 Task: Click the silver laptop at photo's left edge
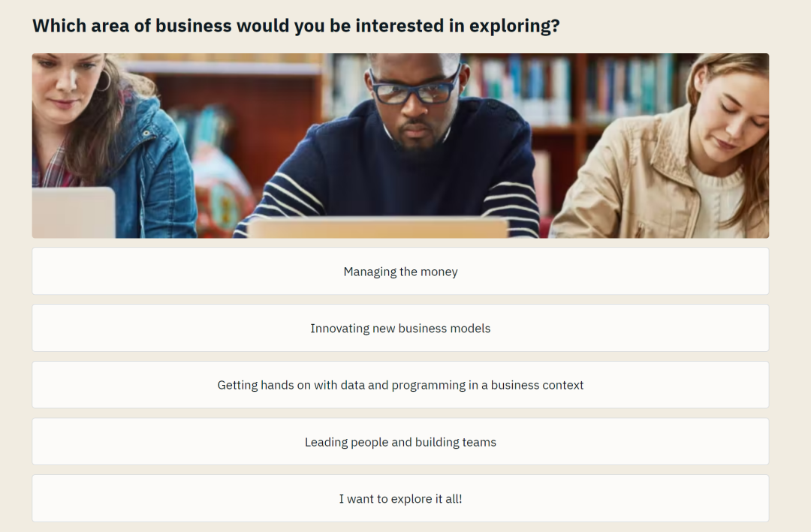74,212
